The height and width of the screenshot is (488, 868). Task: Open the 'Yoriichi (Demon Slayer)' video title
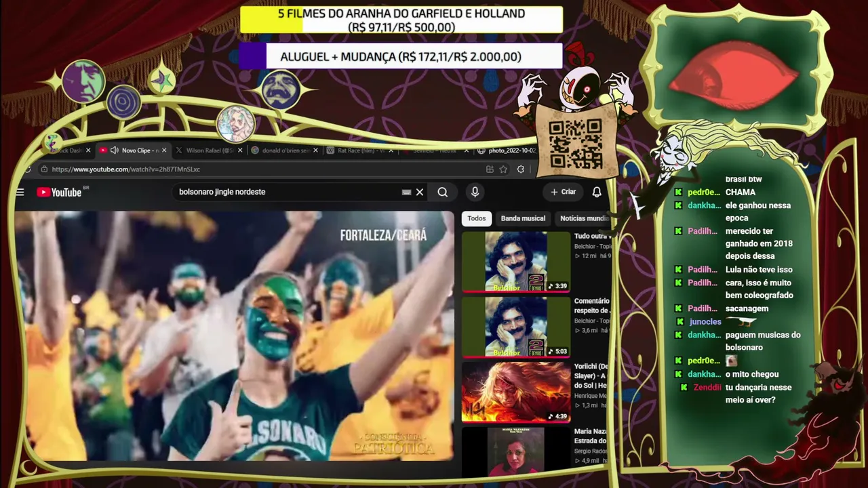tap(591, 376)
